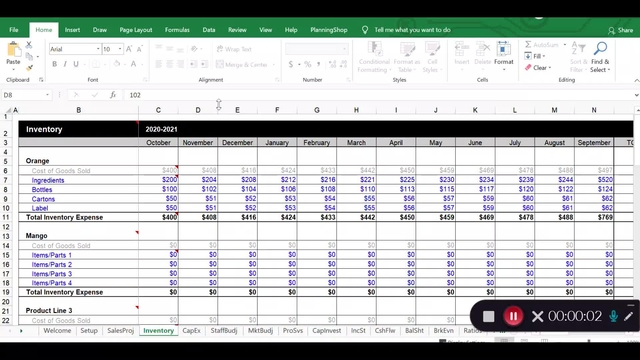
Task: Switch to the Insert ribbon tab
Action: click(x=72, y=30)
